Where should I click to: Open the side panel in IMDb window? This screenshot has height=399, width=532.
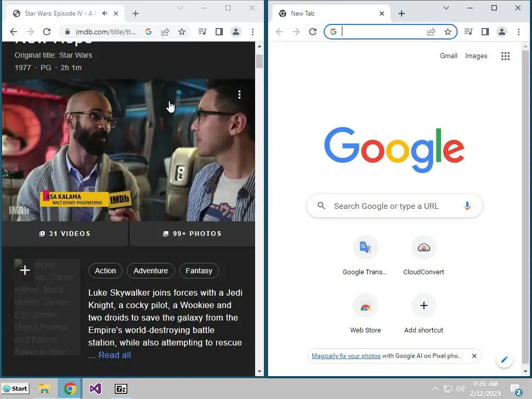[219, 32]
